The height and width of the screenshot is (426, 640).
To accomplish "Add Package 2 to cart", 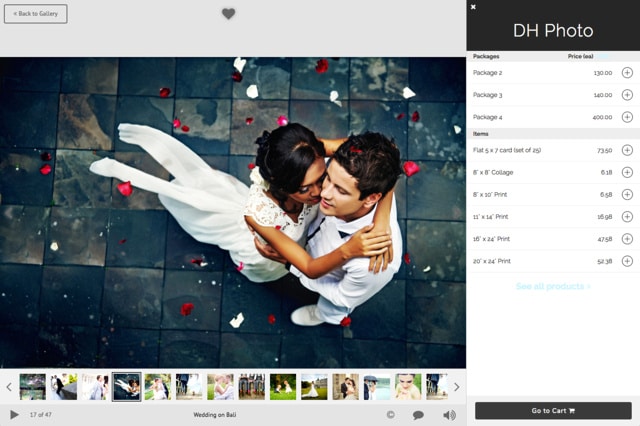I will (x=627, y=73).
